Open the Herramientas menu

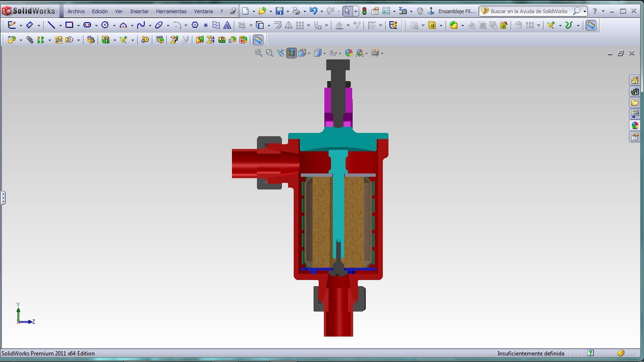[x=171, y=11]
